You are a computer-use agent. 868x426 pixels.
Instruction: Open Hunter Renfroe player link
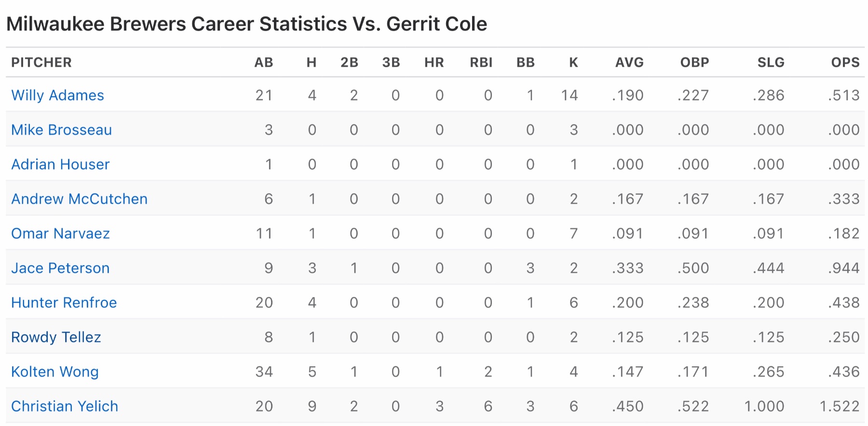click(64, 303)
